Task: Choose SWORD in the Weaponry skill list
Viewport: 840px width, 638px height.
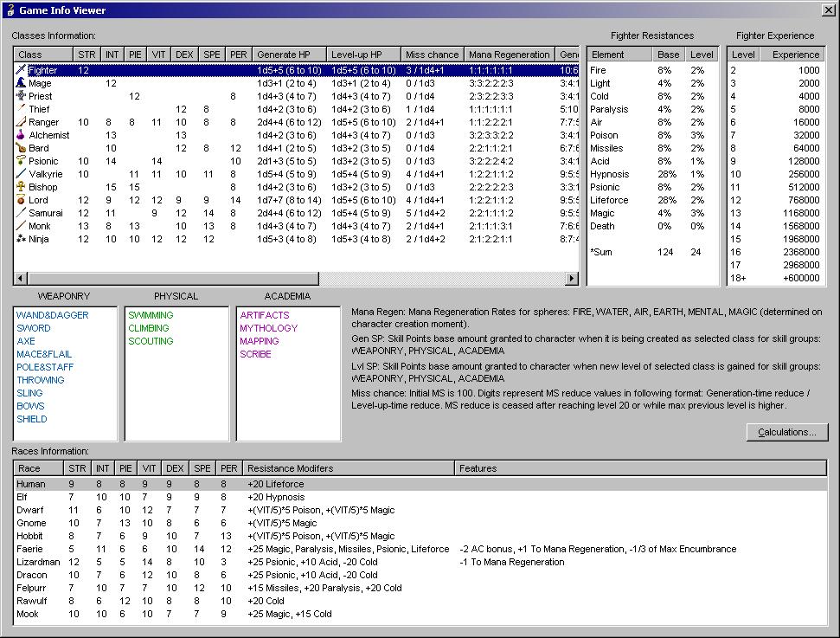Action: click(34, 328)
